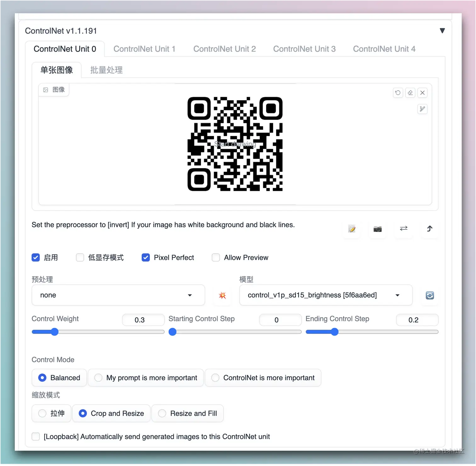Open the 模型 model dropdown
This screenshot has width=476, height=466.
pyautogui.click(x=326, y=295)
